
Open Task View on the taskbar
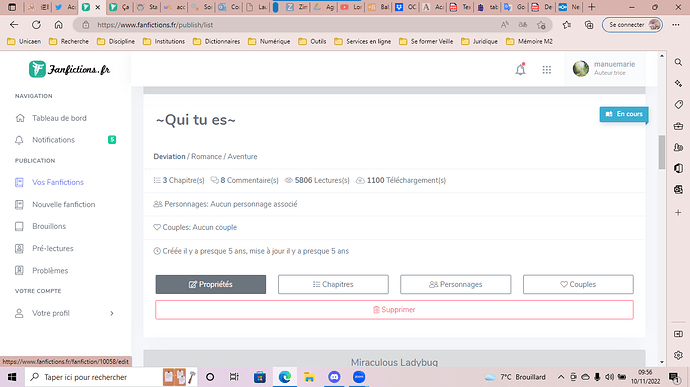pos(234,377)
